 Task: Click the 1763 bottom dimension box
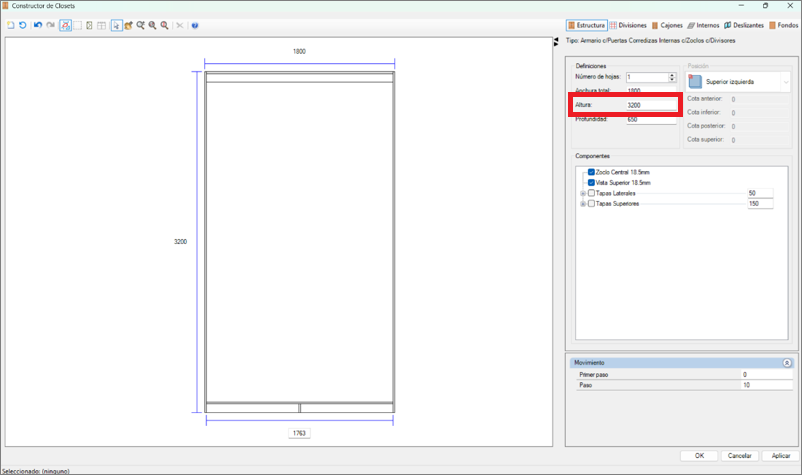pos(299,433)
